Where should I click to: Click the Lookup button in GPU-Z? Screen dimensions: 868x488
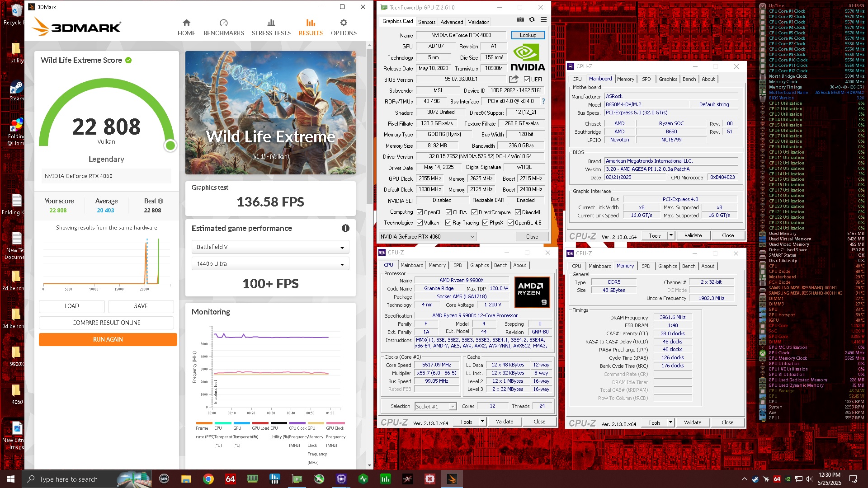coord(528,35)
